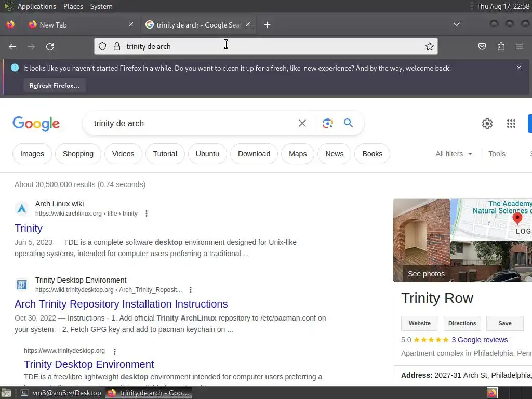532x399 pixels.
Task: Click the Google logo
Action: (x=36, y=124)
